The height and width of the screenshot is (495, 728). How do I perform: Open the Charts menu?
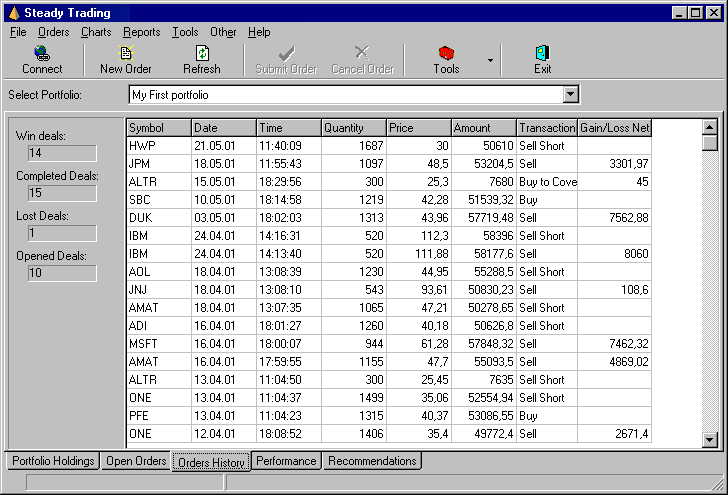(x=96, y=32)
